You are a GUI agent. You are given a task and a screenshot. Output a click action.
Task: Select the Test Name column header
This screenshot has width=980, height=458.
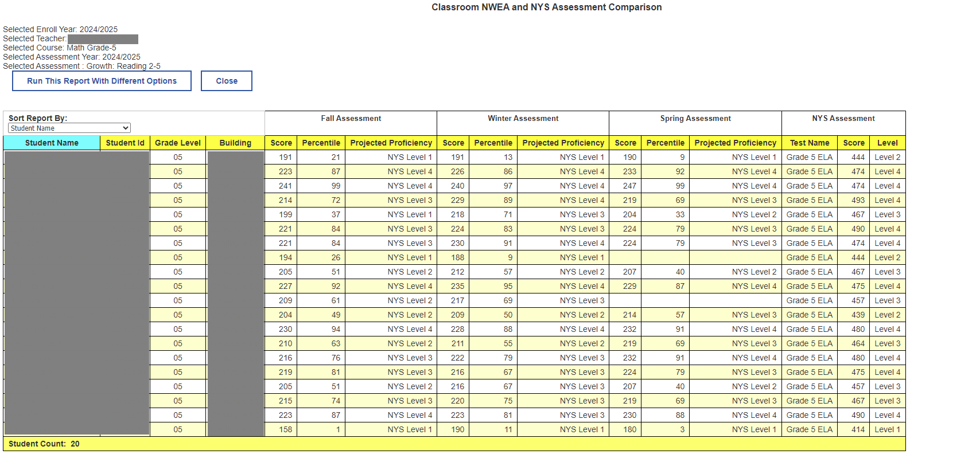pos(810,143)
